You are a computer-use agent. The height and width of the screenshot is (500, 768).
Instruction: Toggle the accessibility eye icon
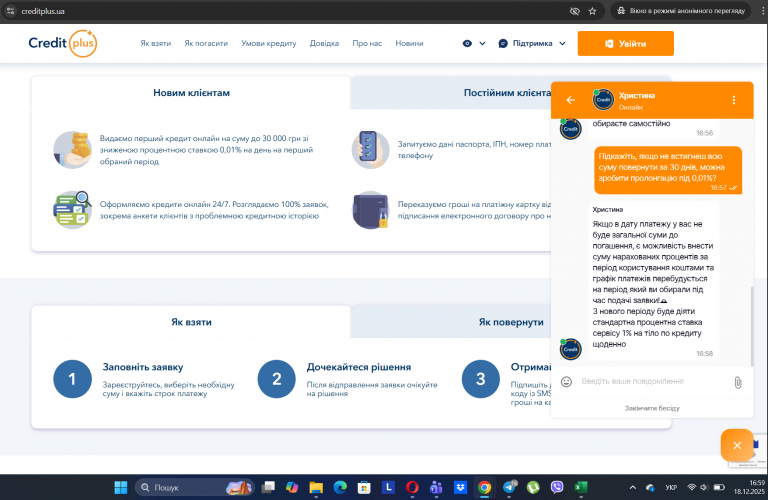tap(467, 44)
